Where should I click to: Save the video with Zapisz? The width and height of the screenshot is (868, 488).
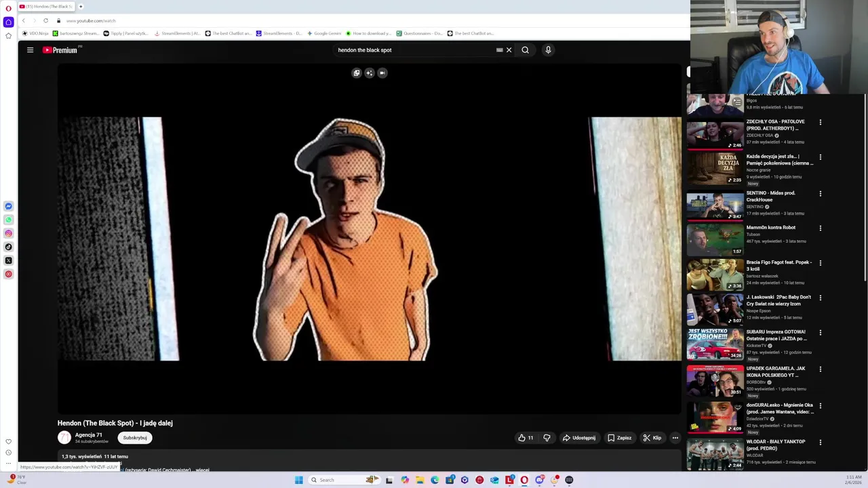click(x=619, y=438)
